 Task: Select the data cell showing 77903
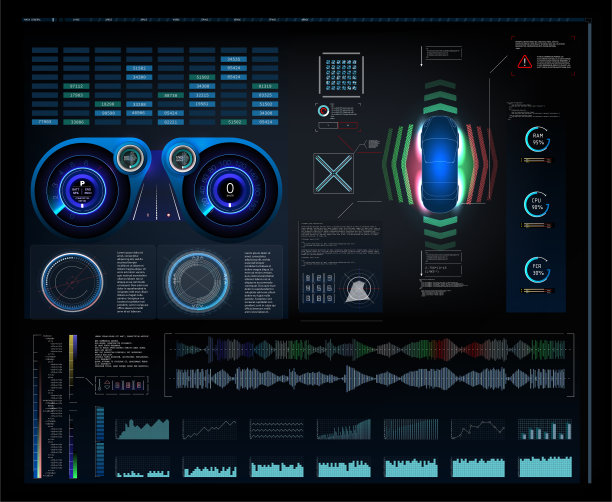45,122
